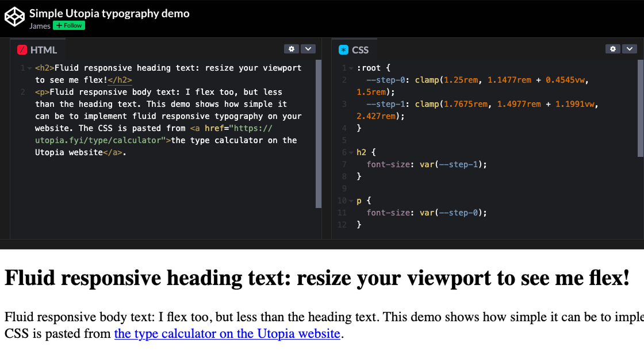Viewport: 644px width, 362px height.
Task: Collapse the h2 element fold in HTML
Action: 29,67
